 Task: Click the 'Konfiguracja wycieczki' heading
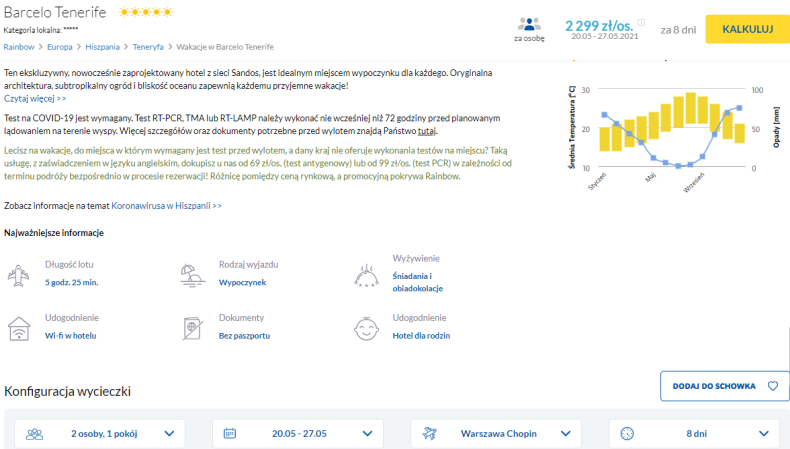click(x=68, y=391)
